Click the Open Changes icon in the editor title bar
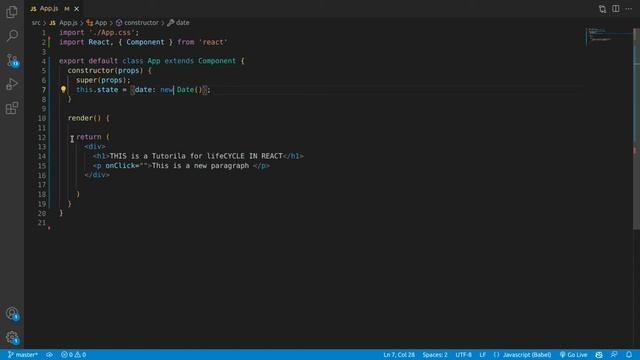The image size is (640, 360). 602,9
